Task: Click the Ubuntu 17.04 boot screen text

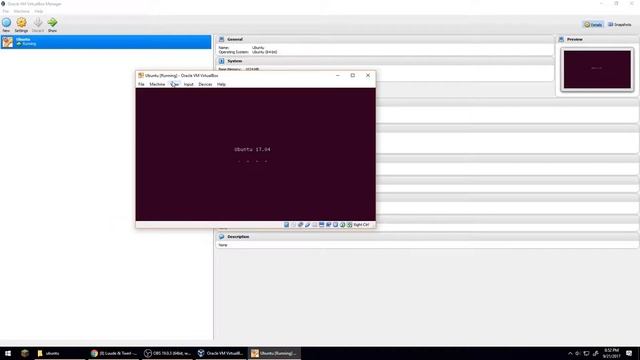Action: 252,149
